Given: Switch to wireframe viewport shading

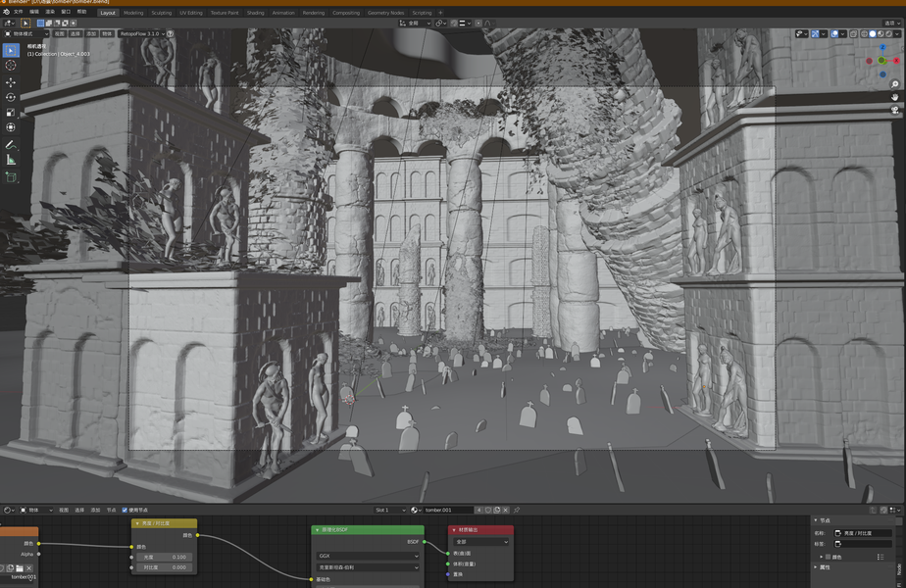Looking at the screenshot, I should click(x=865, y=34).
